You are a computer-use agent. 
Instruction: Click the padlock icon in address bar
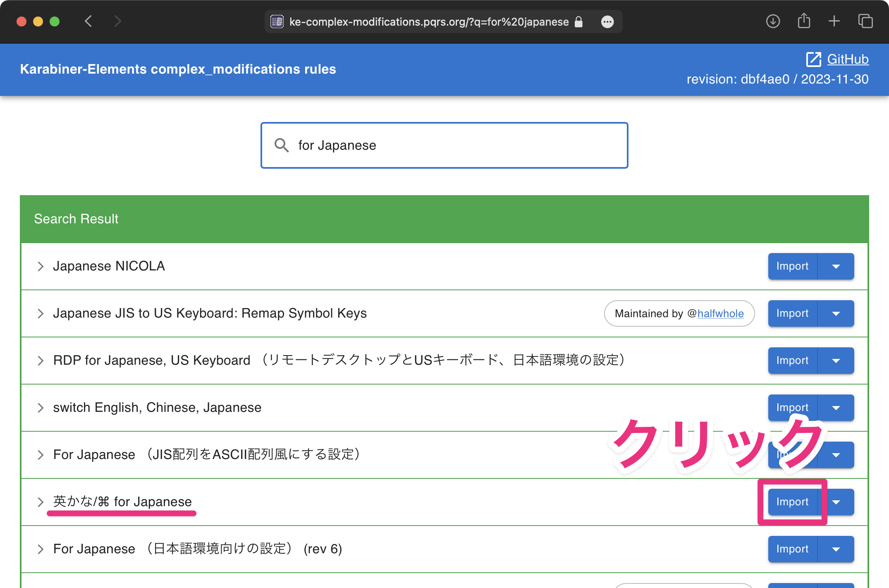pos(578,22)
